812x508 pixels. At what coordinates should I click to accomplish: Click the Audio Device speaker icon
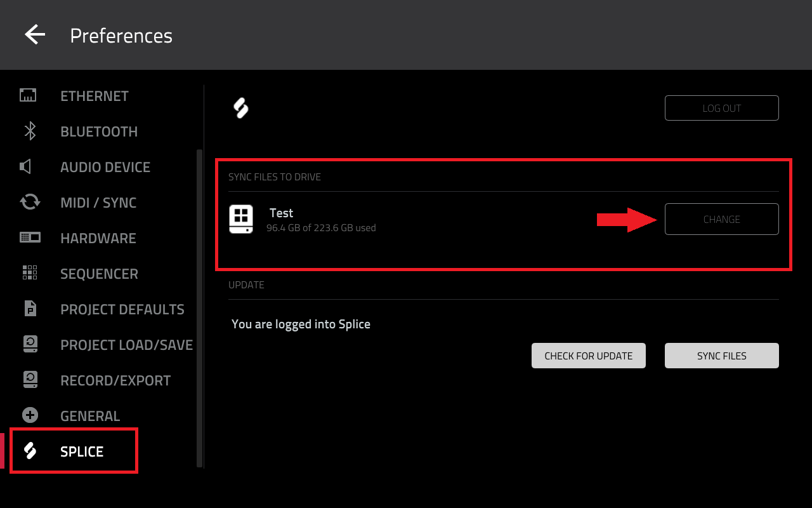pyautogui.click(x=25, y=167)
